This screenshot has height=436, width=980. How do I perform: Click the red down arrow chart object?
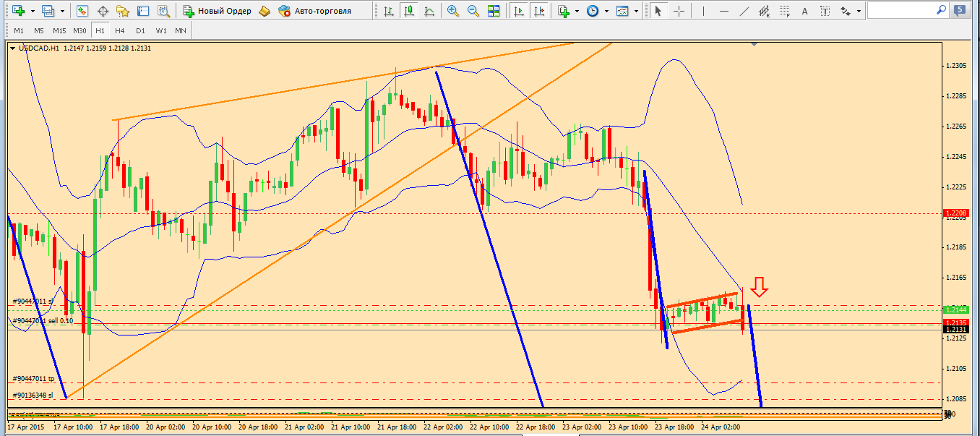[x=758, y=287]
